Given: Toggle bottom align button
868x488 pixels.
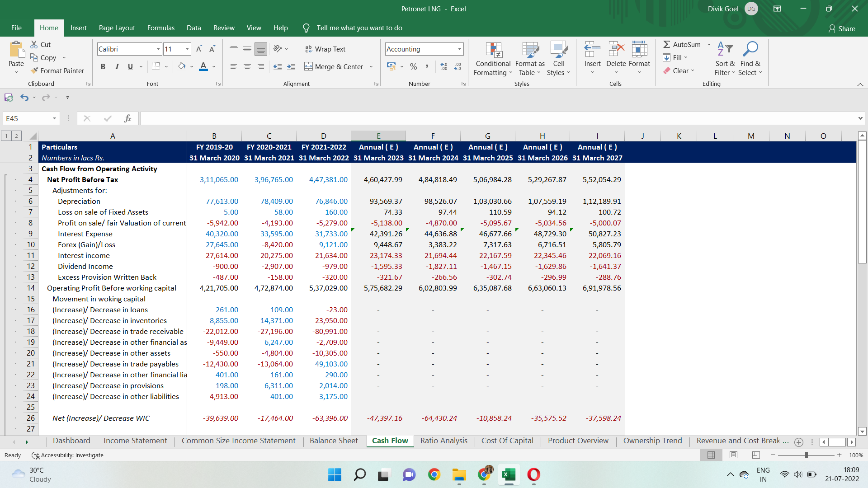Looking at the screenshot, I should [261, 49].
